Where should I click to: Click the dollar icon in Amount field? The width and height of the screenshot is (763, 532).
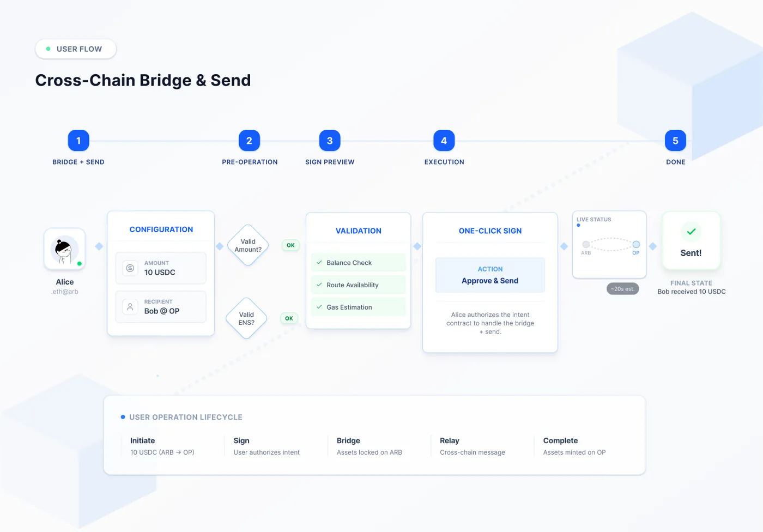(130, 268)
